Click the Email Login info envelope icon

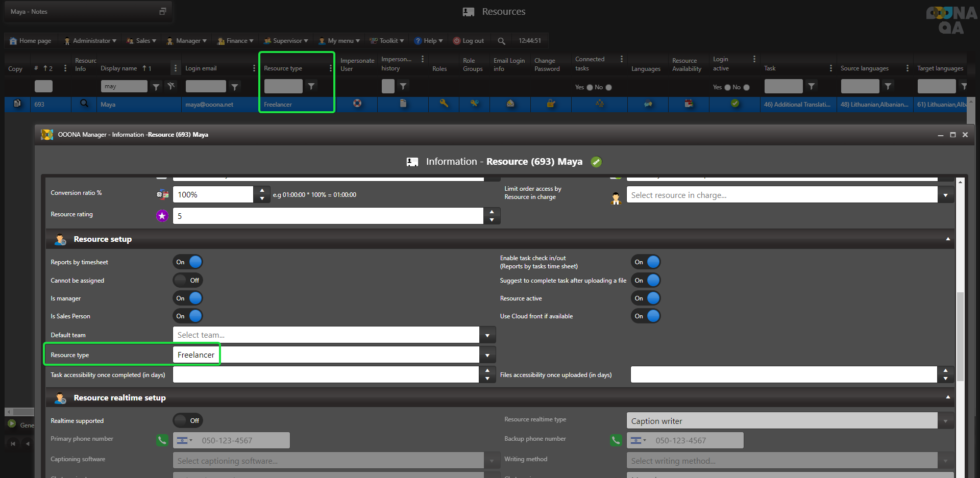coord(510,104)
